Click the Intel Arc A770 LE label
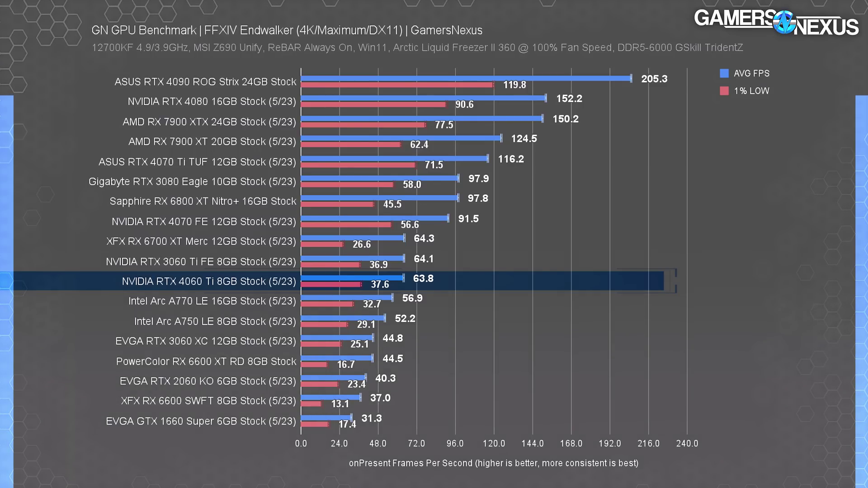Image resolution: width=868 pixels, height=488 pixels. click(x=212, y=301)
